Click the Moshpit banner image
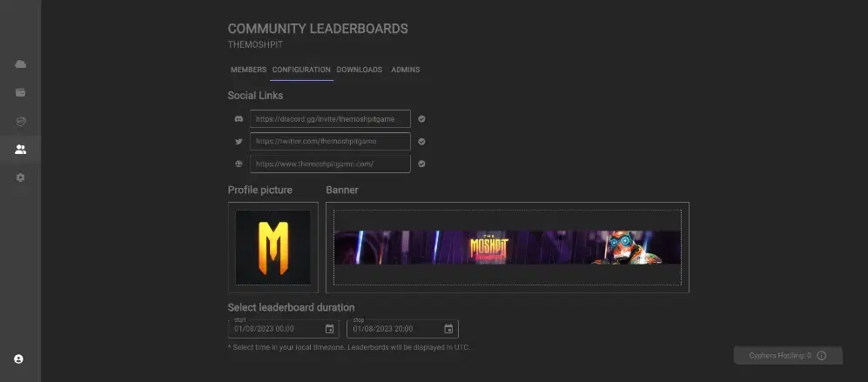Viewport: 868px width, 382px height. pos(507,247)
